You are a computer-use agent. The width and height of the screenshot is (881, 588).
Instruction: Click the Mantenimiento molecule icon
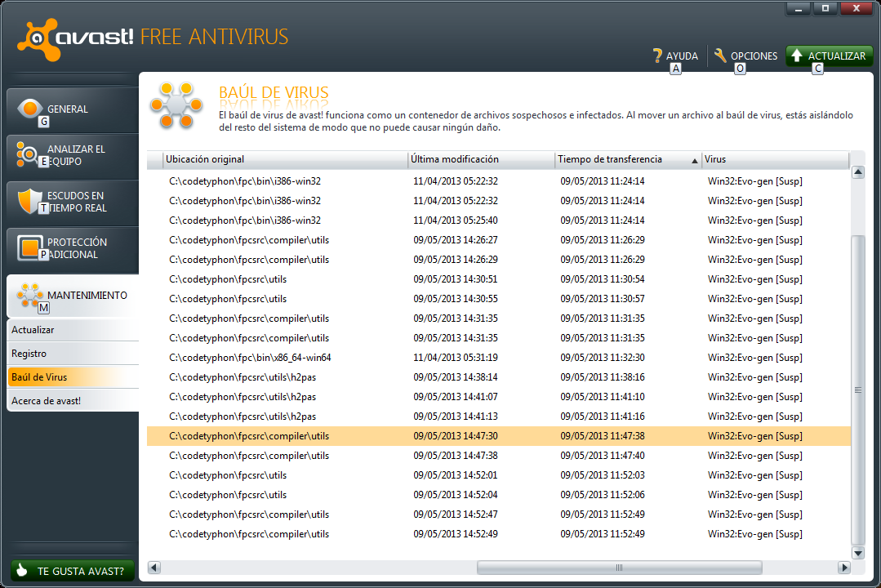[x=29, y=295]
